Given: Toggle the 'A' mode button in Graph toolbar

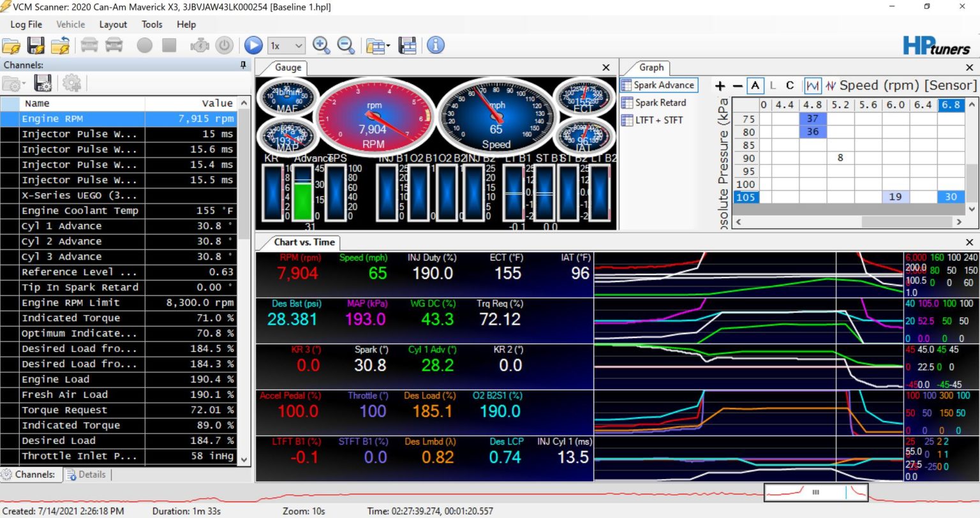Looking at the screenshot, I should (x=755, y=85).
